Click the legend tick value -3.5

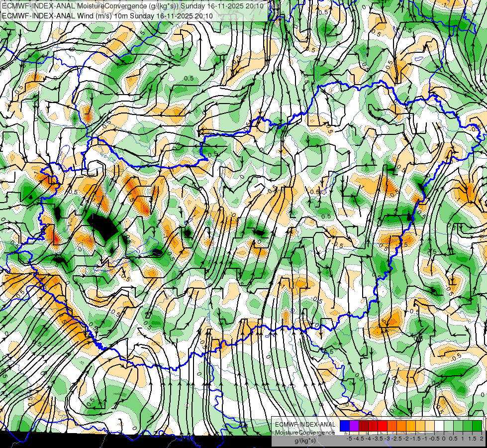[378, 439]
